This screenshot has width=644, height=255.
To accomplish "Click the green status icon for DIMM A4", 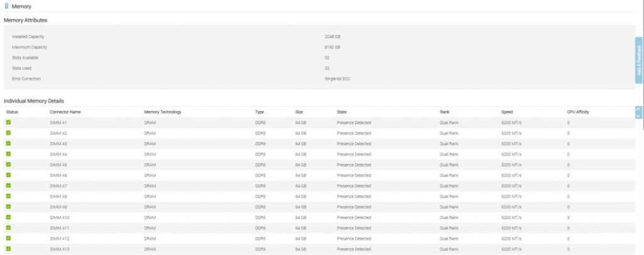I will pos(9,153).
